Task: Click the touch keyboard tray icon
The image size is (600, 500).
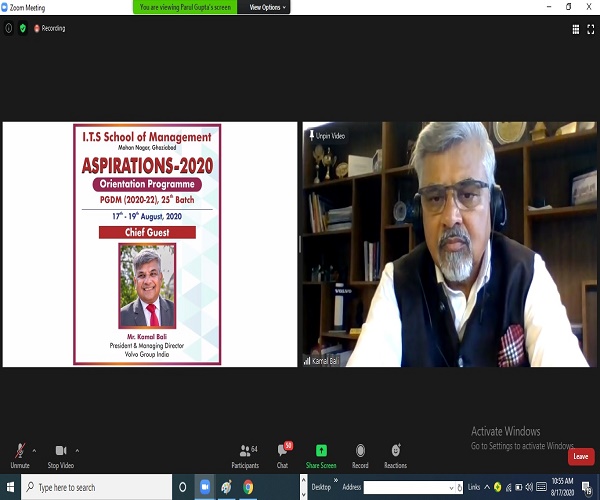Action: point(541,487)
